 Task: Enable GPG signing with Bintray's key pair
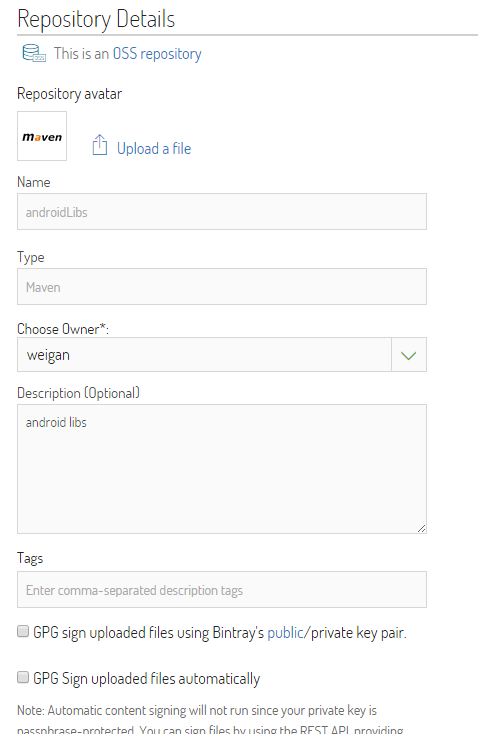pyautogui.click(x=23, y=631)
